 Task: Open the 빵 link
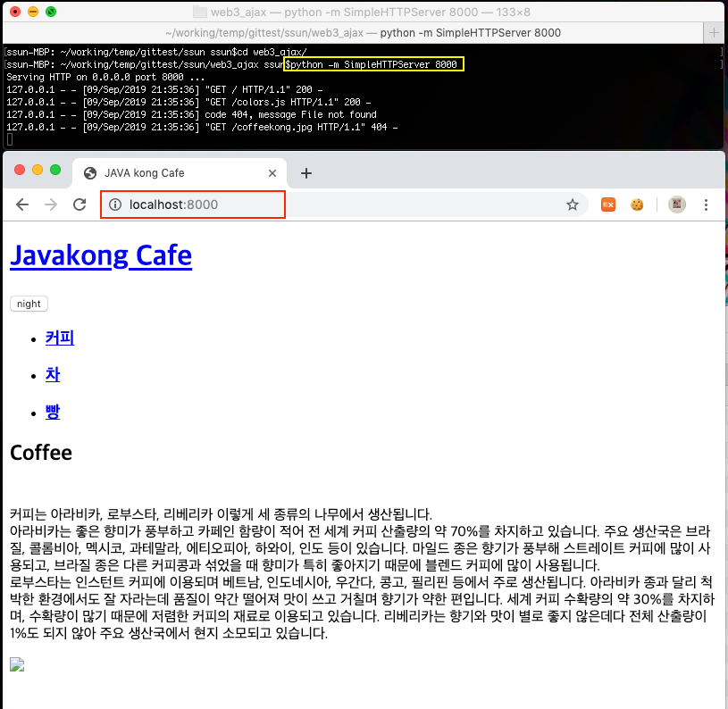53,412
